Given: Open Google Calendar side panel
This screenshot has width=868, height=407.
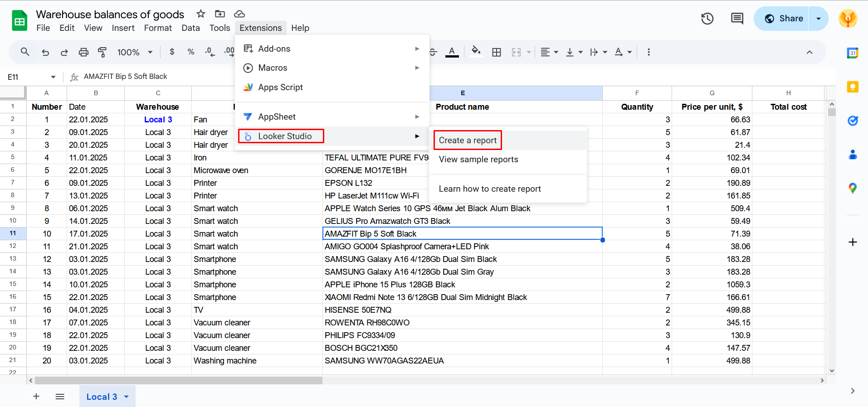Looking at the screenshot, I should click(x=853, y=53).
